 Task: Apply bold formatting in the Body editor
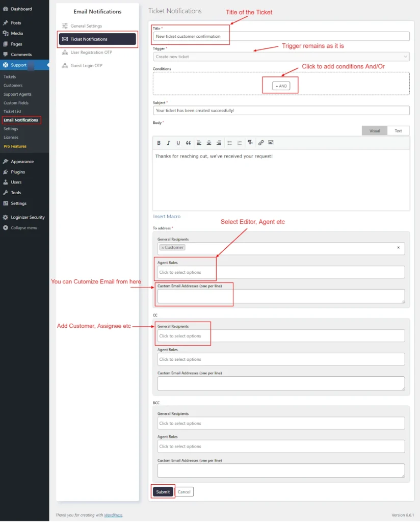[x=159, y=143]
